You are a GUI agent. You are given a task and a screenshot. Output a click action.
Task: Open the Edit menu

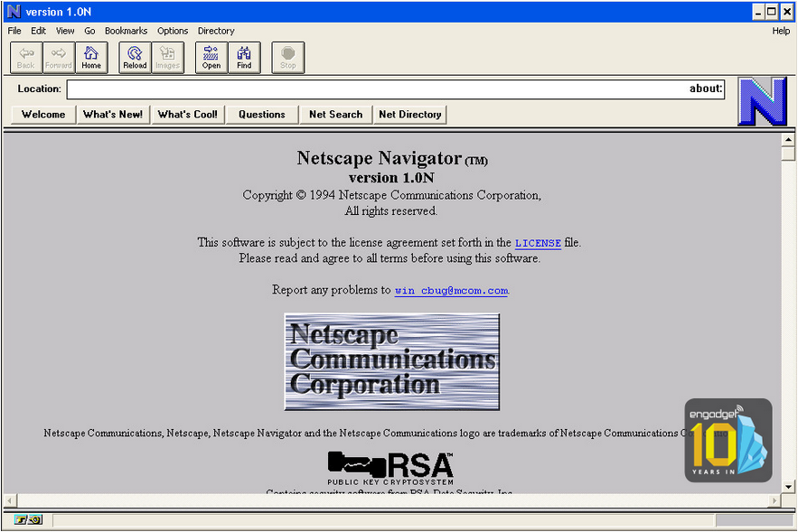click(x=38, y=31)
